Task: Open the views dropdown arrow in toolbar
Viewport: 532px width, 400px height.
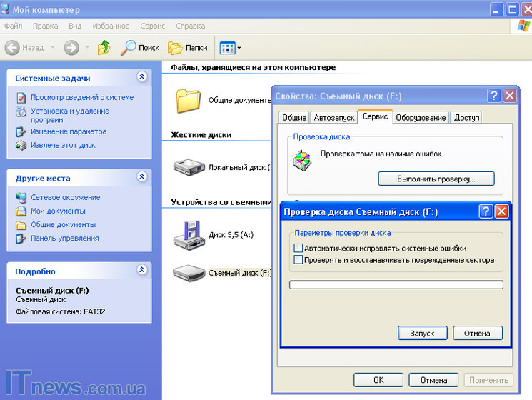Action: pos(239,49)
